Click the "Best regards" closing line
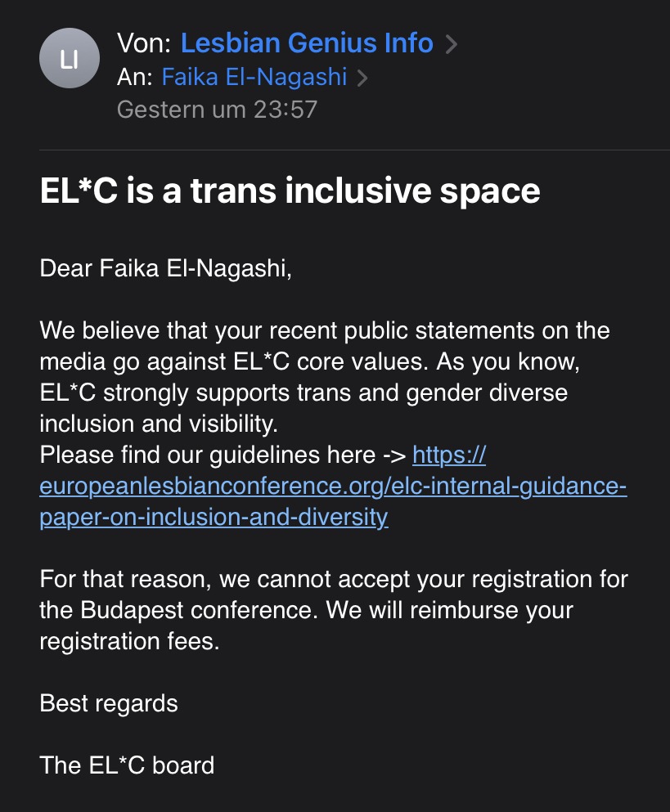670x812 pixels. point(109,703)
